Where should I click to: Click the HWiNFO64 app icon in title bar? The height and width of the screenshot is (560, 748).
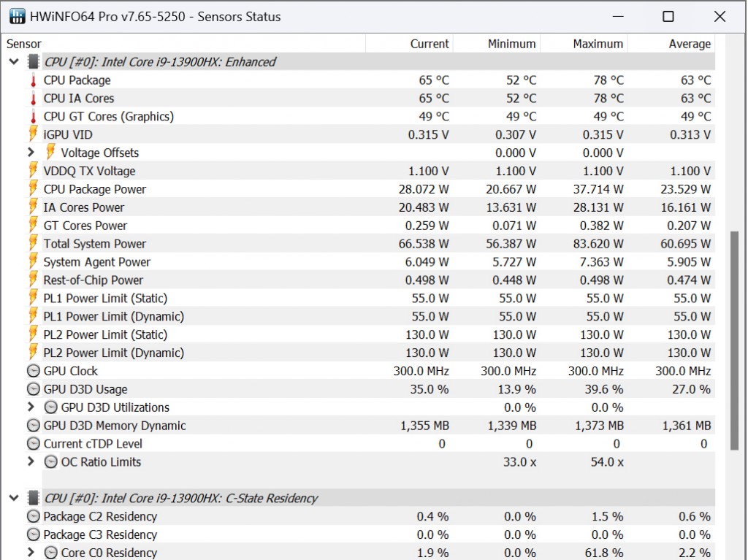tap(16, 16)
